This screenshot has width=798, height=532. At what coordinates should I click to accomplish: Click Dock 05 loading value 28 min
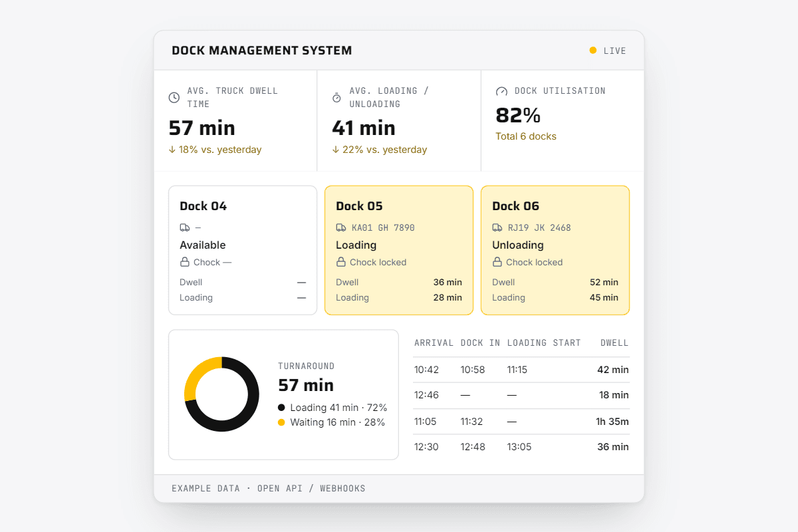(448, 297)
